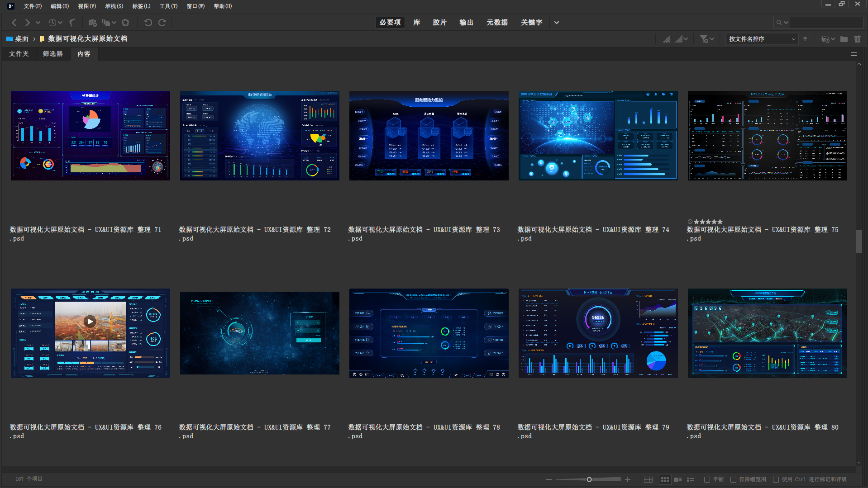Switch to the 必要项 workspace
This screenshot has width=868, height=488.
point(390,23)
